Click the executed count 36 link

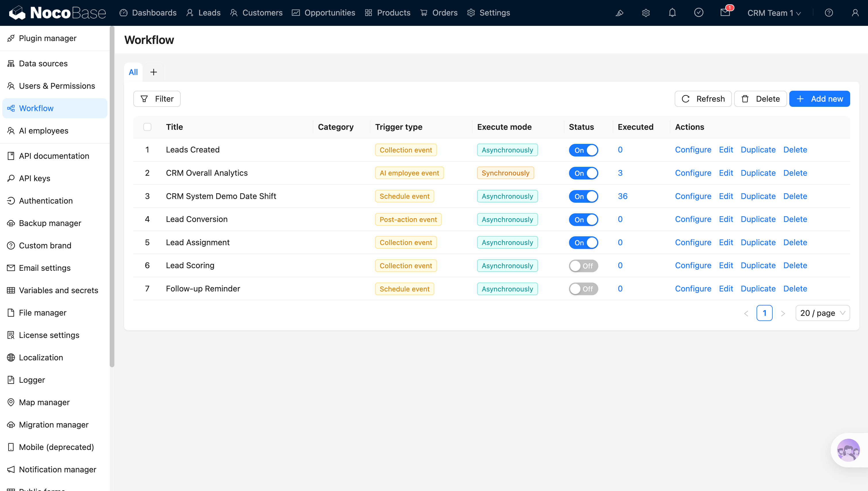pyautogui.click(x=622, y=196)
